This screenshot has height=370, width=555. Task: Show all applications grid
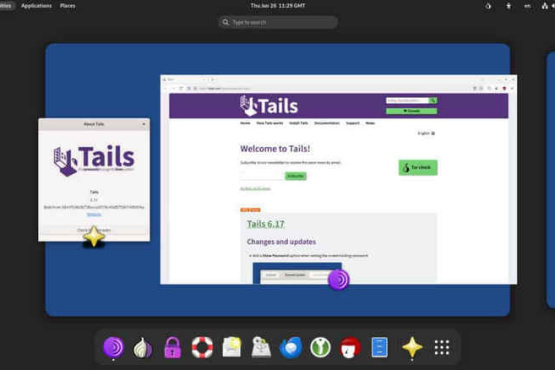(x=442, y=347)
